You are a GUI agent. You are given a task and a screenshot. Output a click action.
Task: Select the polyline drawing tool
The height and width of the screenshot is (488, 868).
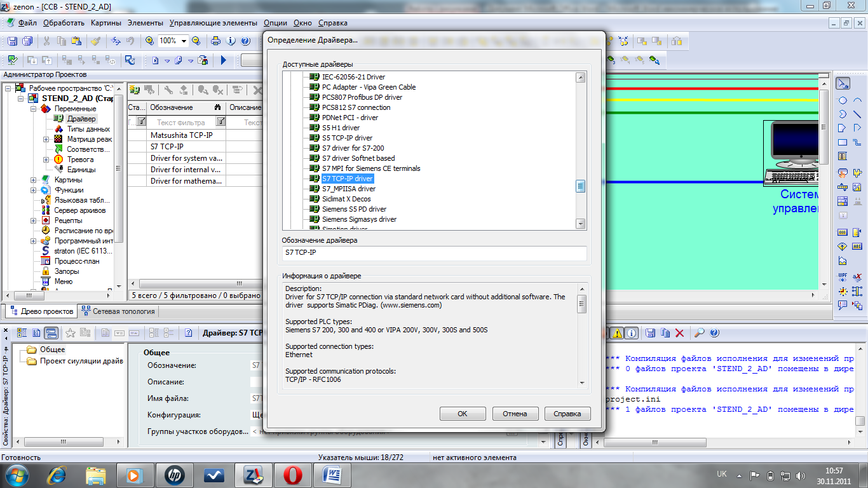click(x=857, y=128)
